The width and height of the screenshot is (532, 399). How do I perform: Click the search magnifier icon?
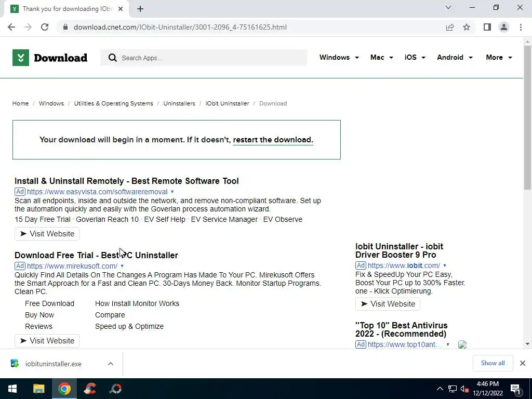click(112, 58)
